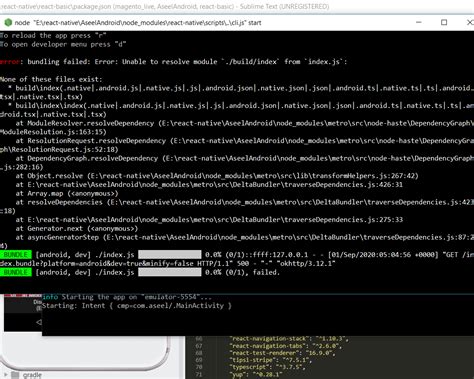Click the "tipsi-stripe" line in Sublime editor
The width and height of the screenshot is (474, 379).
tap(271, 360)
